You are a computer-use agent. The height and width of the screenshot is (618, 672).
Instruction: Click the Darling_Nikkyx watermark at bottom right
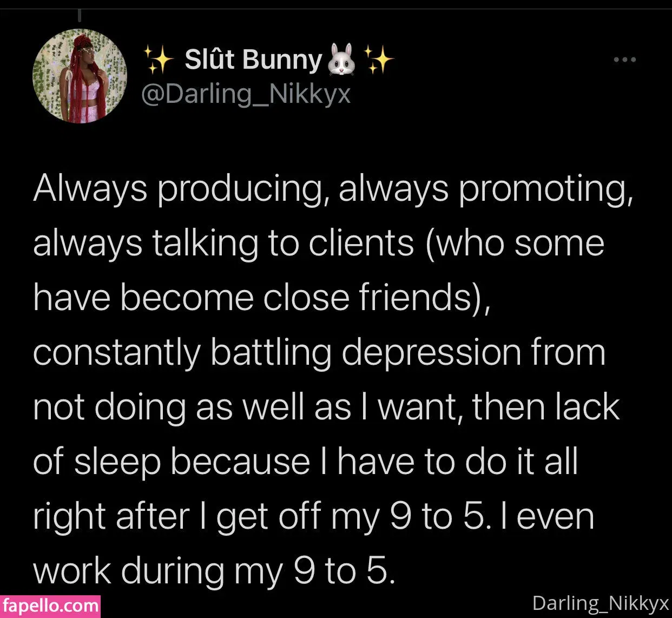click(601, 602)
